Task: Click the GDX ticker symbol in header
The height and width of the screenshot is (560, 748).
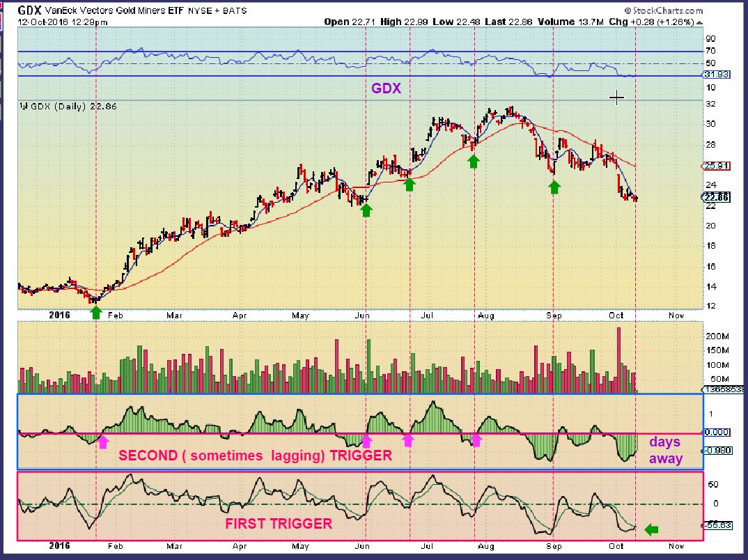Action: 29,10
